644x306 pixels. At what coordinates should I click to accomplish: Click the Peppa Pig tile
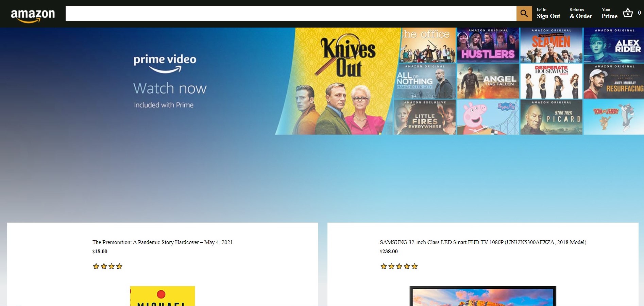(488, 117)
